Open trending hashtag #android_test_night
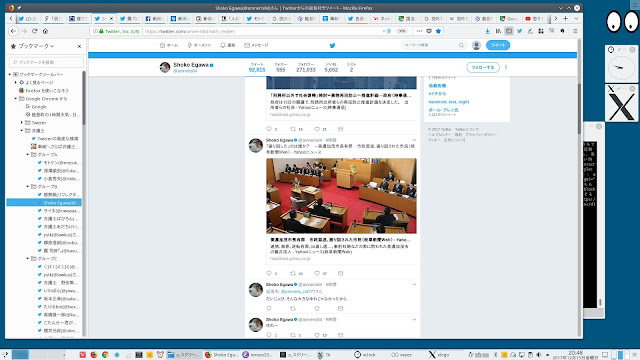640x360 pixels. [x=449, y=102]
